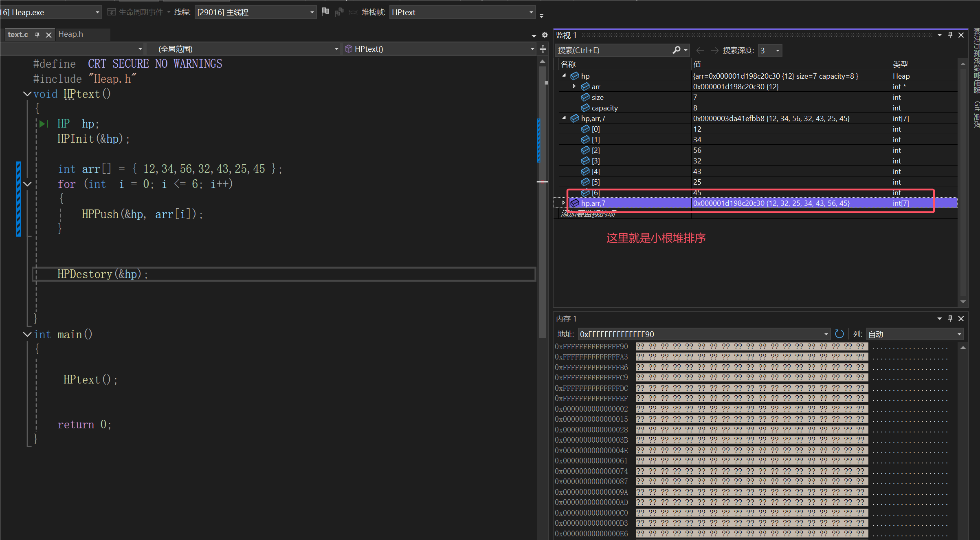
Task: Collapse the HPtext function fold arrow
Action: coord(27,94)
